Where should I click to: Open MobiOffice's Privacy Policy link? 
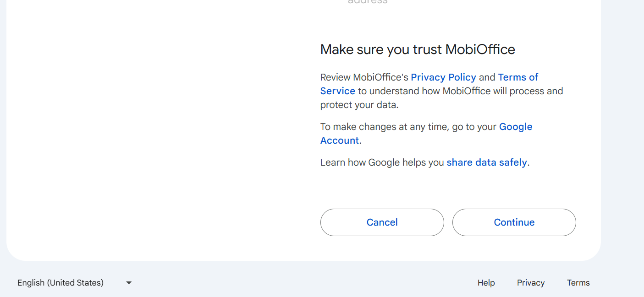click(x=443, y=77)
